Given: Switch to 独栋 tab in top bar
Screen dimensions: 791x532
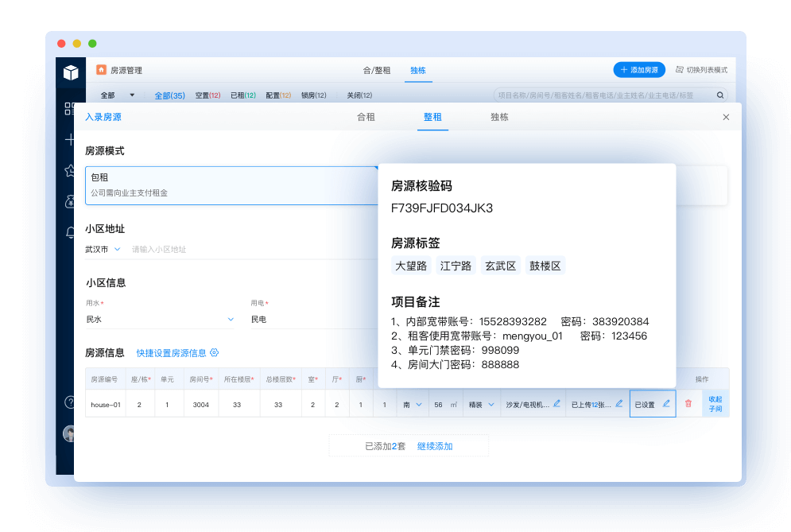Looking at the screenshot, I should pos(417,70).
